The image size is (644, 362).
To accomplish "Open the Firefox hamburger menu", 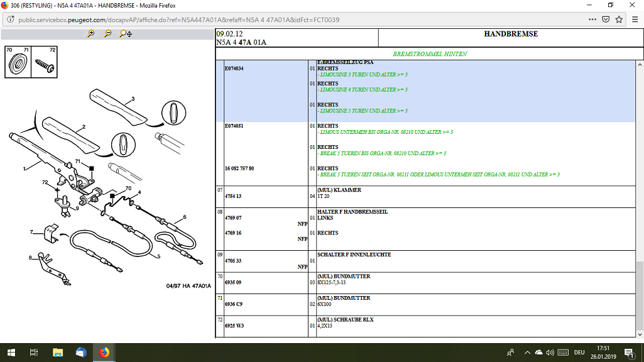I will [635, 19].
